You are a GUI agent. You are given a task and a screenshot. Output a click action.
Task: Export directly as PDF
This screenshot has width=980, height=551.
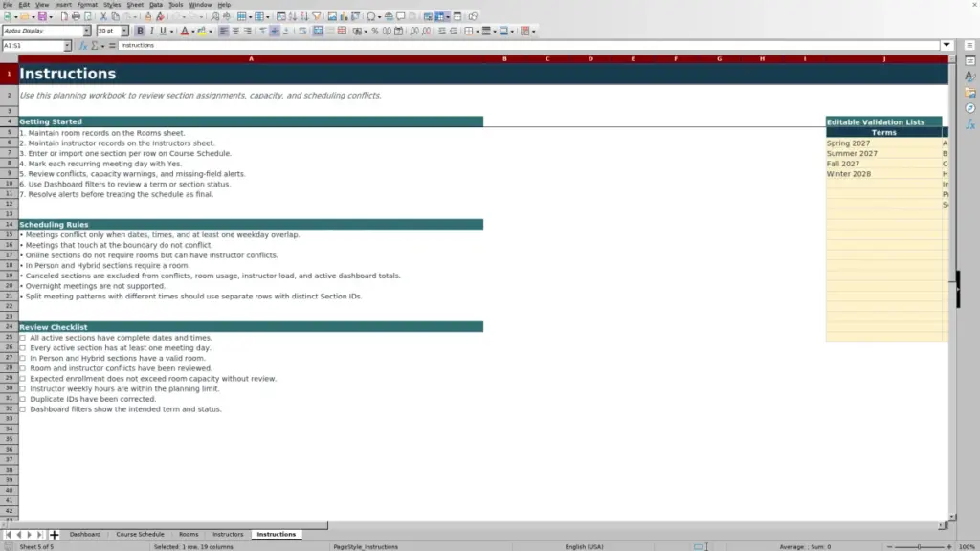click(x=64, y=17)
